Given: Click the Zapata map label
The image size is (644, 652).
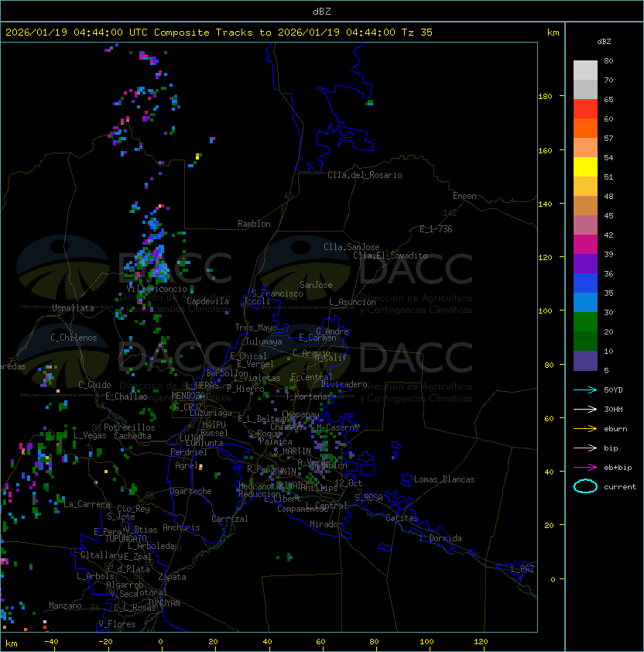Looking at the screenshot, I should tap(172, 577).
